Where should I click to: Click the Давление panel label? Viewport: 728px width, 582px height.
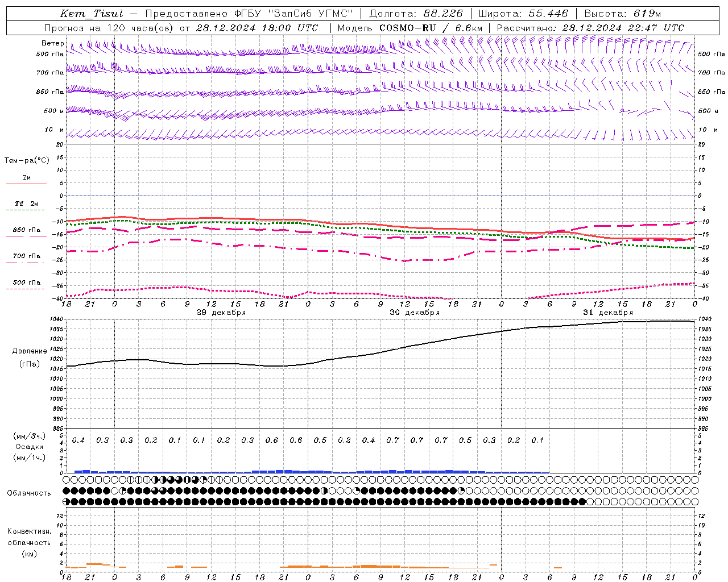[30, 351]
